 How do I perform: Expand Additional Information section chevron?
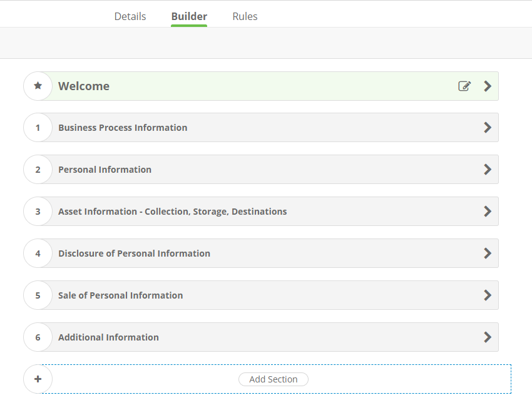pyautogui.click(x=488, y=337)
